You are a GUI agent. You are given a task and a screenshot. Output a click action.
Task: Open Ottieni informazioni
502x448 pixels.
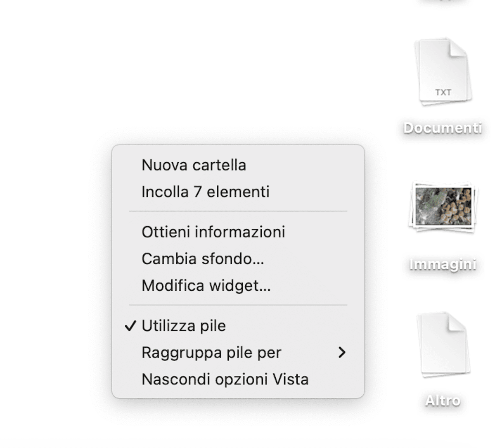[238, 232]
